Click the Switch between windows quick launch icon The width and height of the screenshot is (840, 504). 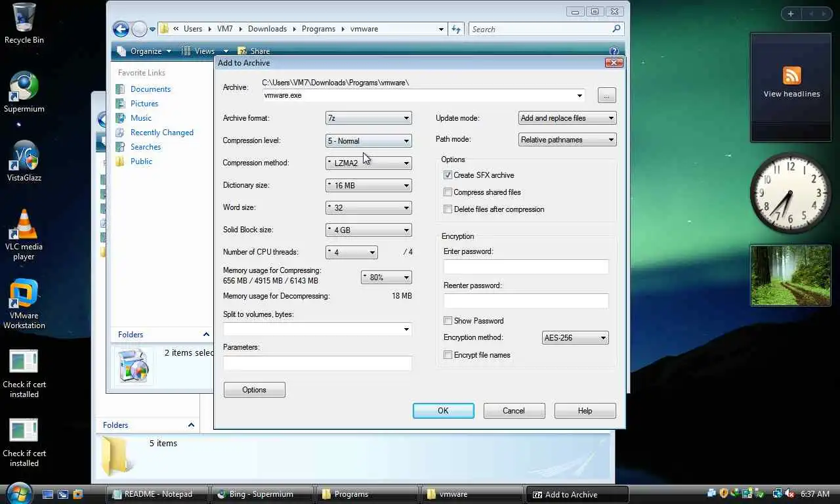[63, 494]
